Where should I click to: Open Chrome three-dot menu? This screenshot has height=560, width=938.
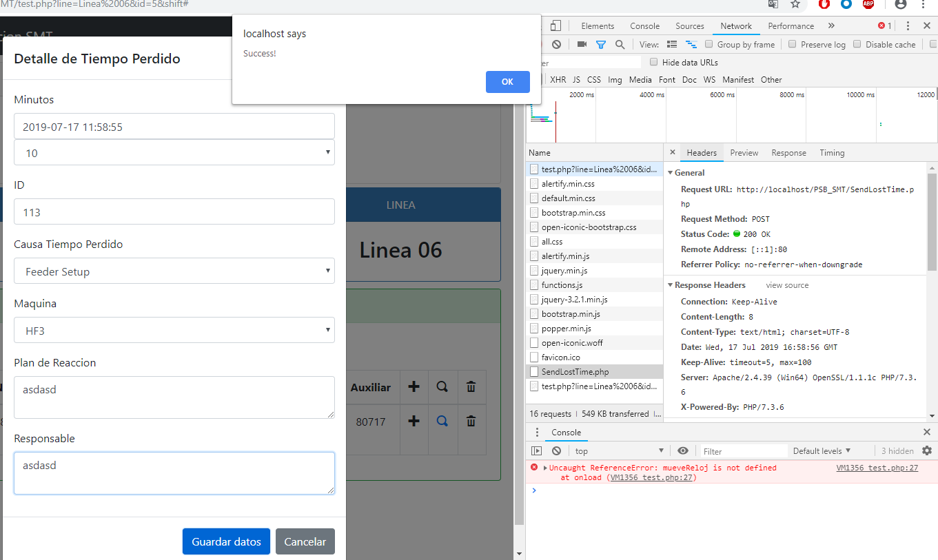point(923,4)
